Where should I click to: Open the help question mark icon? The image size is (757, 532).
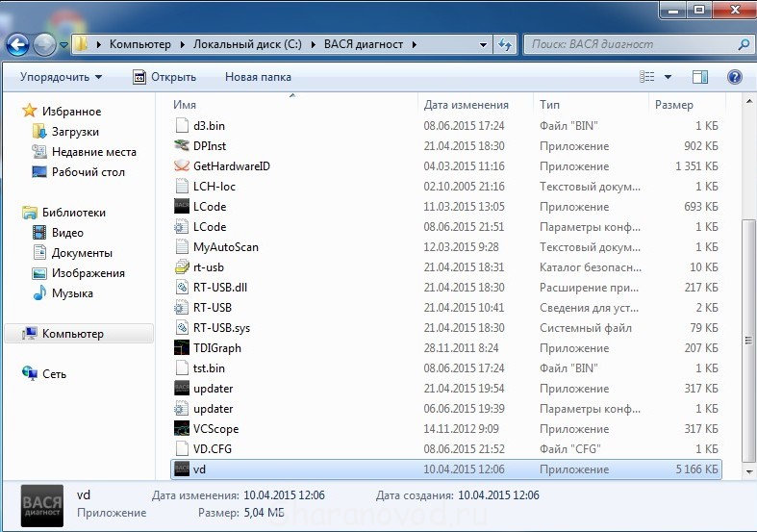click(x=734, y=77)
